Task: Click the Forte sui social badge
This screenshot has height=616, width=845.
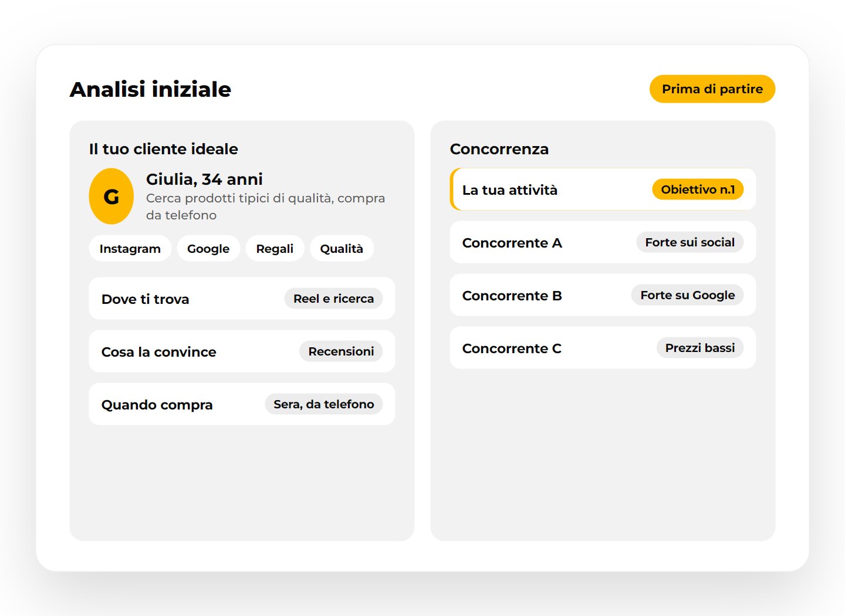Action: (x=690, y=242)
